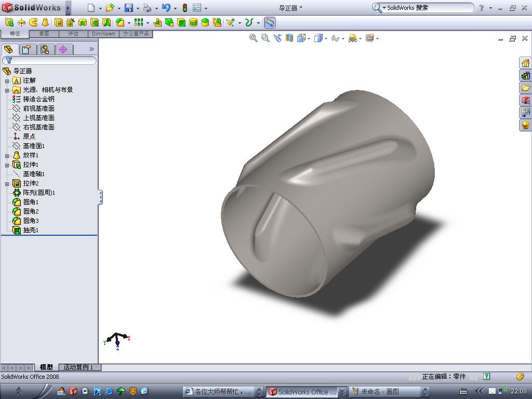Screen dimensions: 532x399
Task: Expand the 放样1 feature node
Action: (7, 156)
